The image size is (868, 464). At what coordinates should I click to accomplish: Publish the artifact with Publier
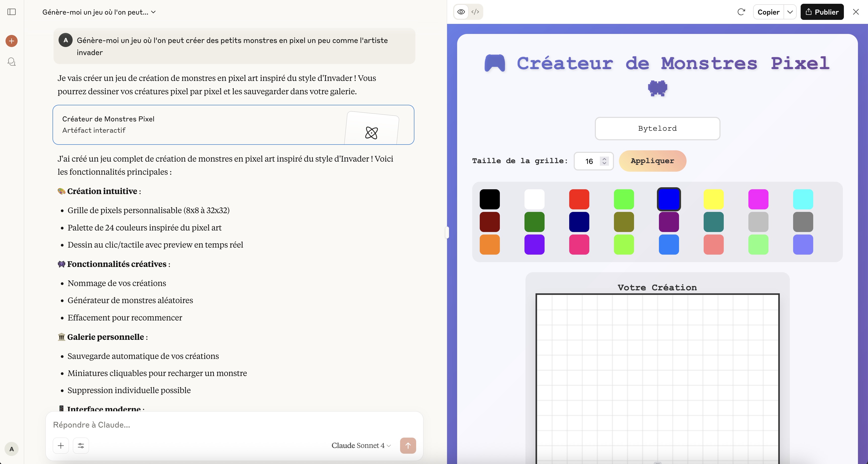tap(822, 12)
